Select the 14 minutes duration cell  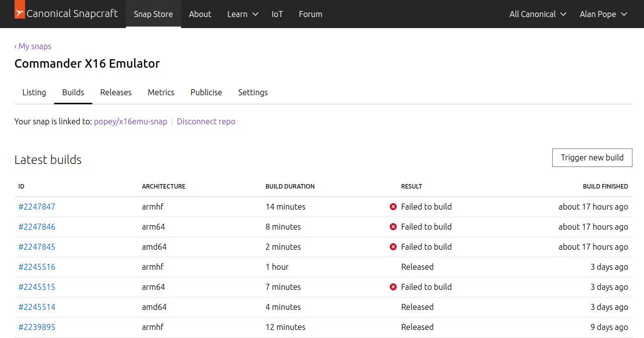click(x=285, y=207)
